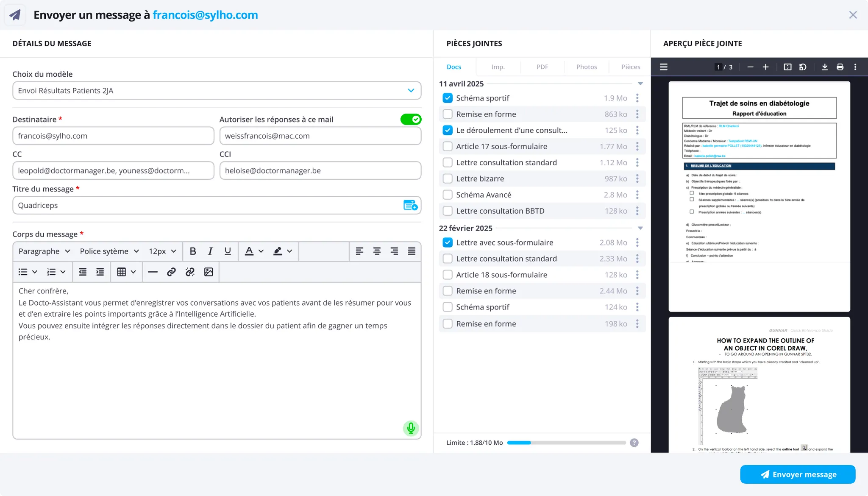868x496 pixels.
Task: Toggle authorization of replies to this mail
Action: click(x=411, y=120)
